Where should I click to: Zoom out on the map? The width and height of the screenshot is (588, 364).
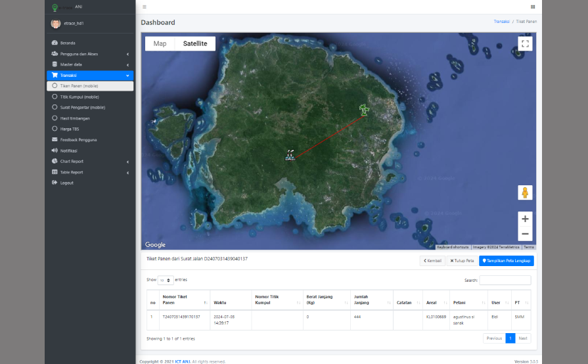(524, 234)
